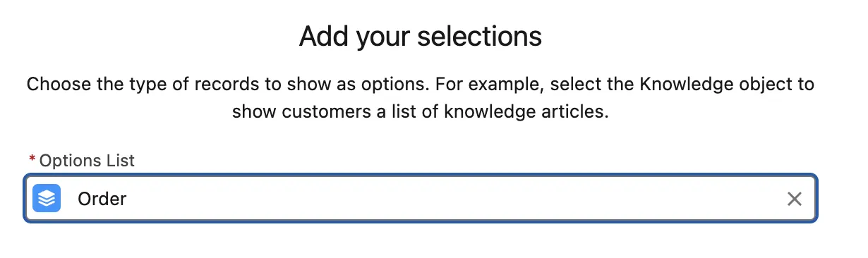Click the 'Add your selections' heading

point(421,36)
